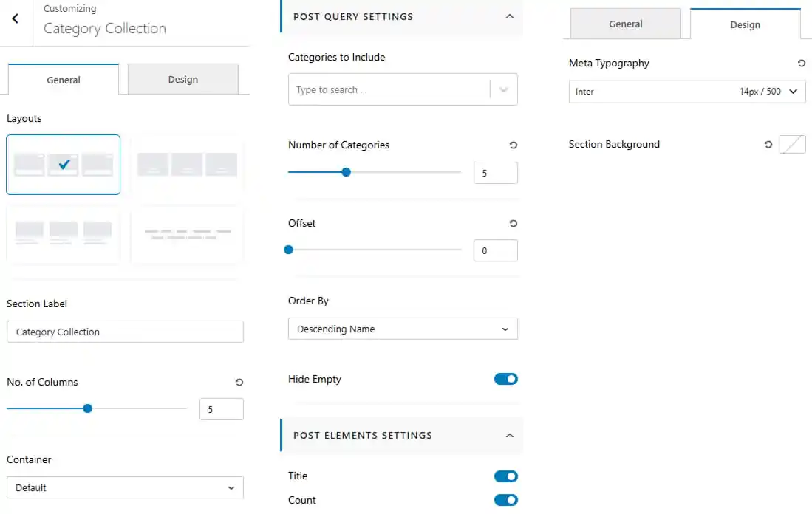Open the Section Background color swatch
The image size is (812, 514).
(x=792, y=145)
